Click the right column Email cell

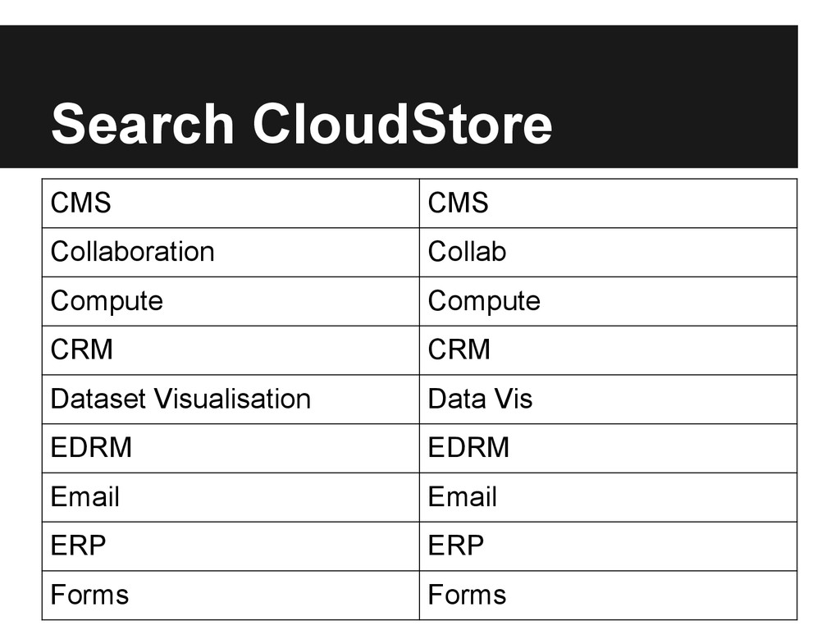point(608,497)
